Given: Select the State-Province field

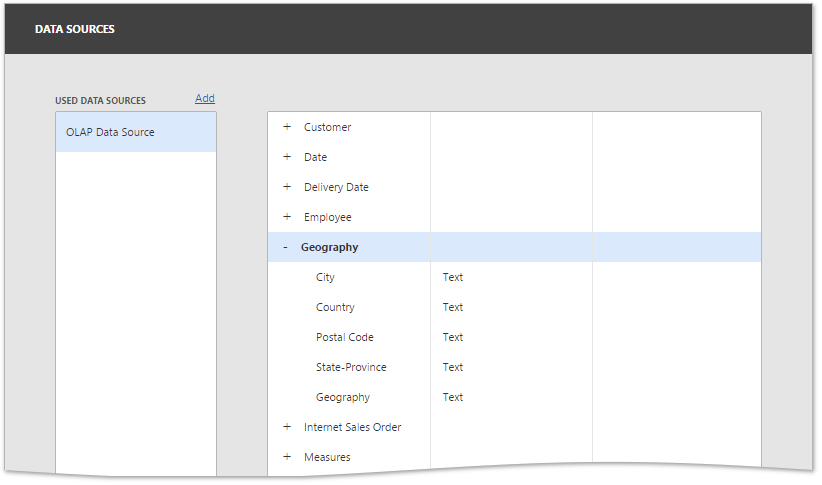Looking at the screenshot, I should pyautogui.click(x=351, y=367).
